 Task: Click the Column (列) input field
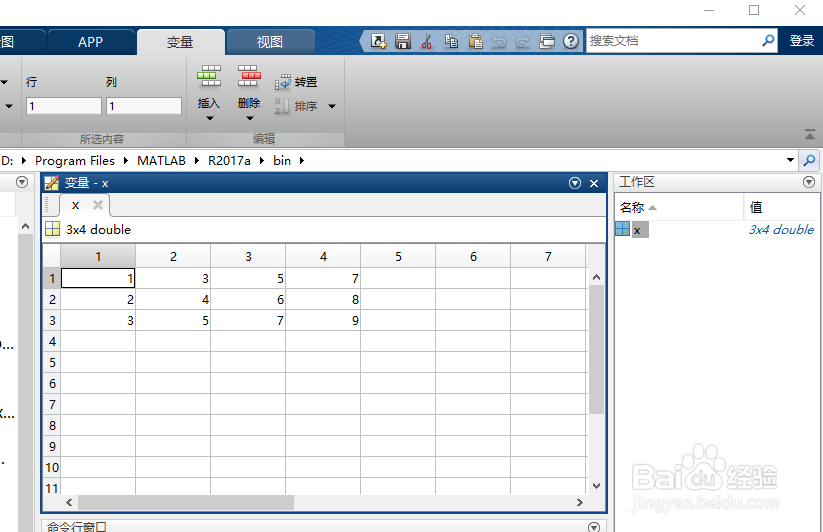[144, 106]
